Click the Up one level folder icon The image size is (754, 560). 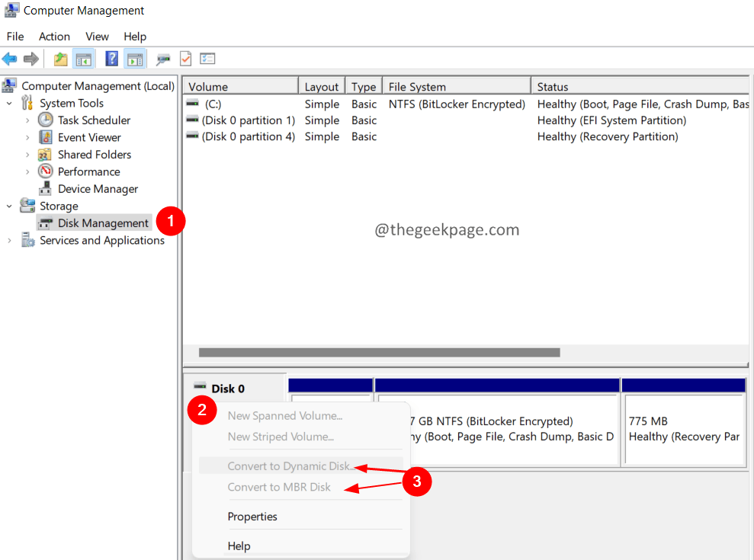coord(60,59)
